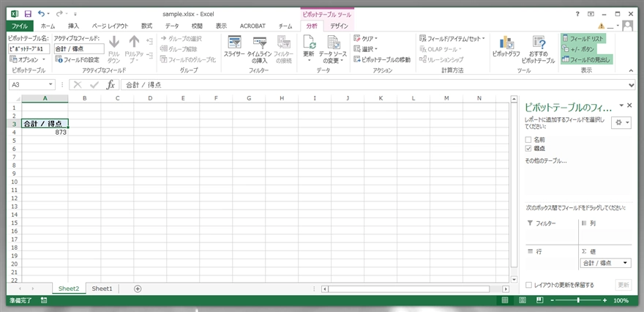Viewport: 644px width, 312px height.
Task: Click the ピボットテーブル名 input field
Action: (x=29, y=49)
